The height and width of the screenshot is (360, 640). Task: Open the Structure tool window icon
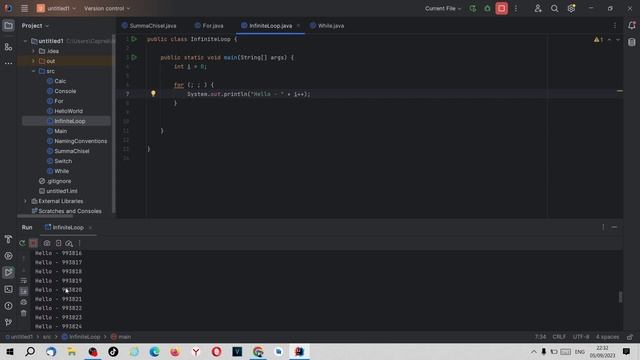[x=8, y=47]
